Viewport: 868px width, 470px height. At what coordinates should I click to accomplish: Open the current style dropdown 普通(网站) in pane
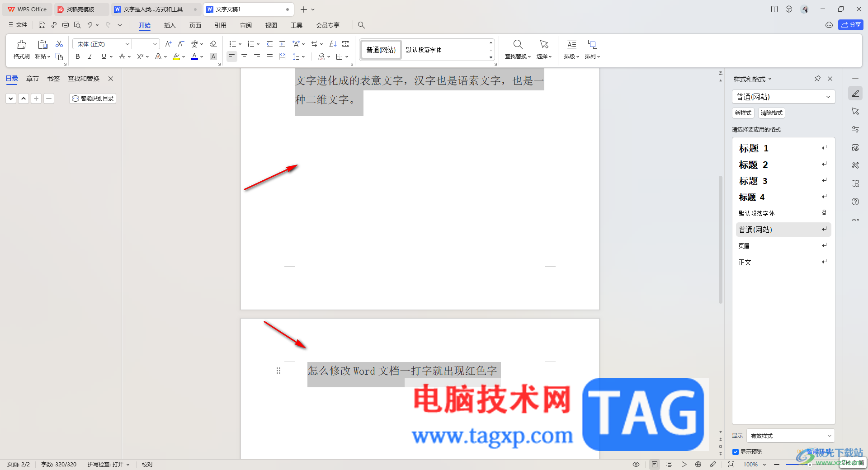point(783,97)
